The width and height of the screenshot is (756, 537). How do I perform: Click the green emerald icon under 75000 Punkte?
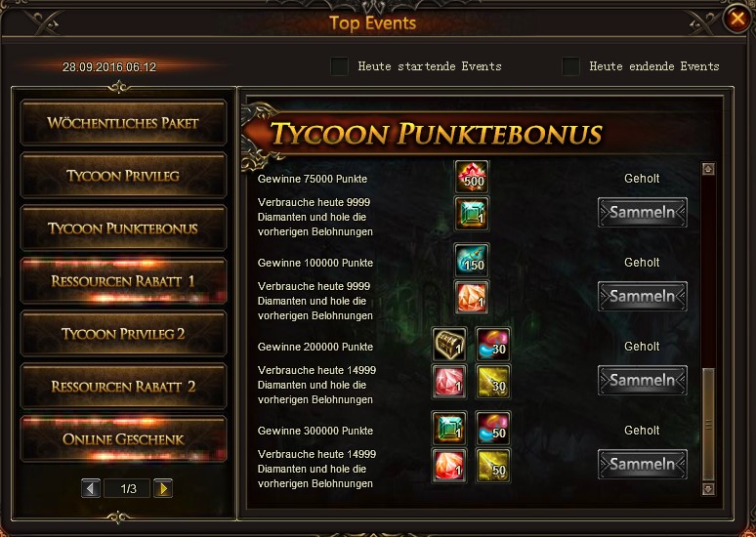pyautogui.click(x=472, y=214)
